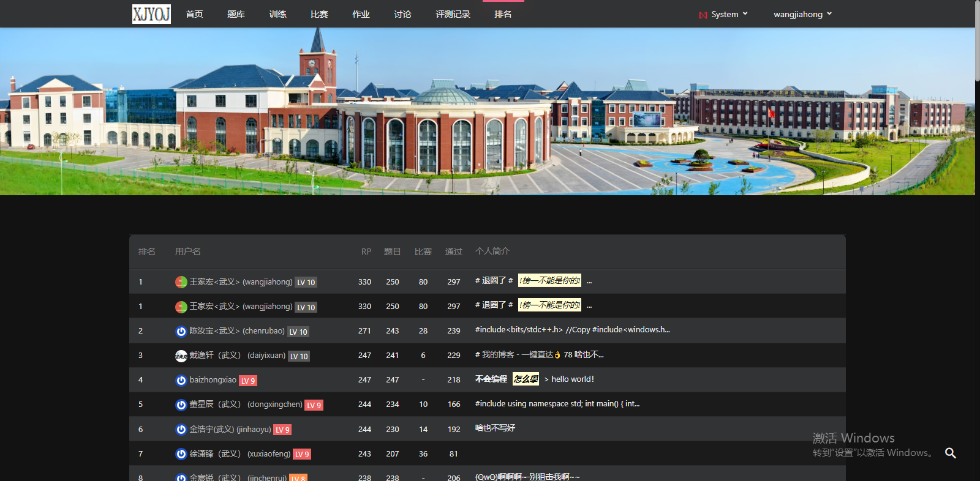Click the 陈汝宝 (chenrubao) username link
The height and width of the screenshot is (481, 980).
click(x=236, y=331)
